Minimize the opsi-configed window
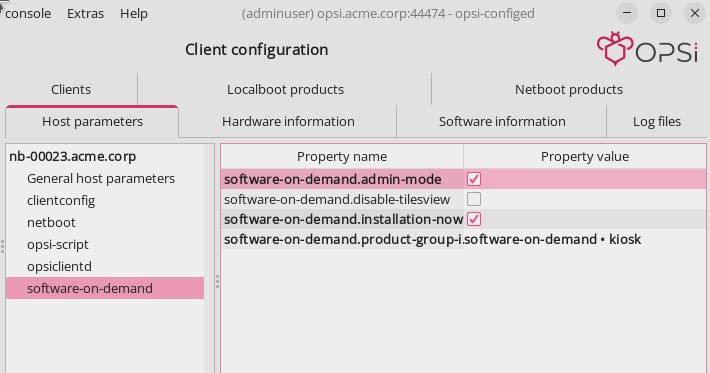Screen dimensions: 710x373 coord(627,13)
